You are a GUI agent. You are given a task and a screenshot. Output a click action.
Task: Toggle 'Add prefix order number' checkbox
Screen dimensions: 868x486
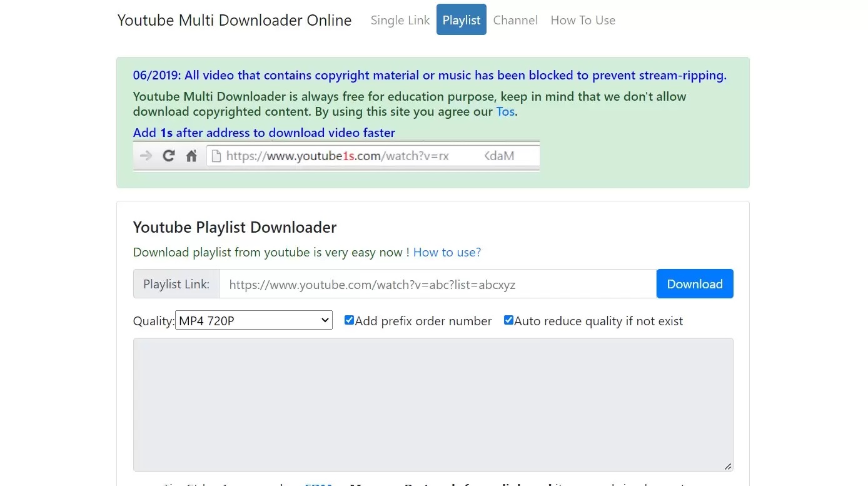(x=349, y=320)
